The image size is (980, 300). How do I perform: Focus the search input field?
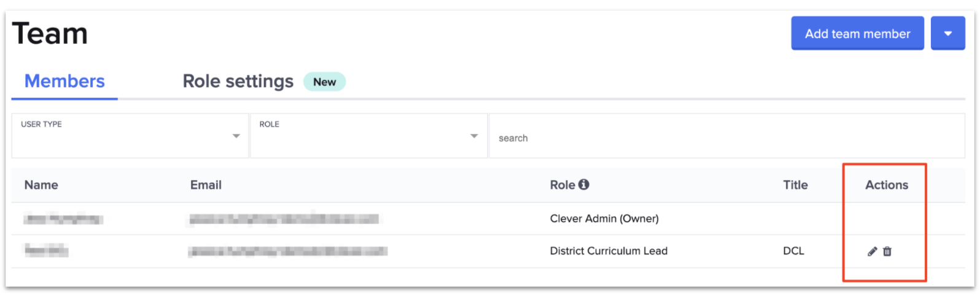pos(725,138)
